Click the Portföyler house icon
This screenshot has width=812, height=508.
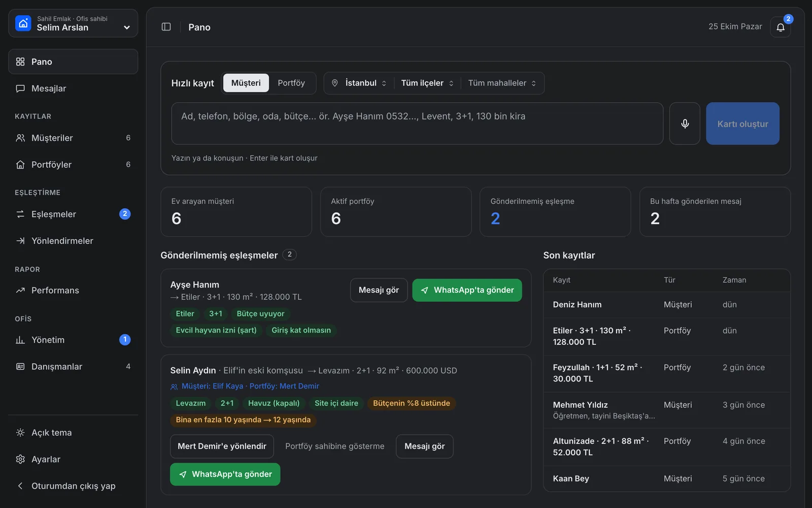[20, 165]
